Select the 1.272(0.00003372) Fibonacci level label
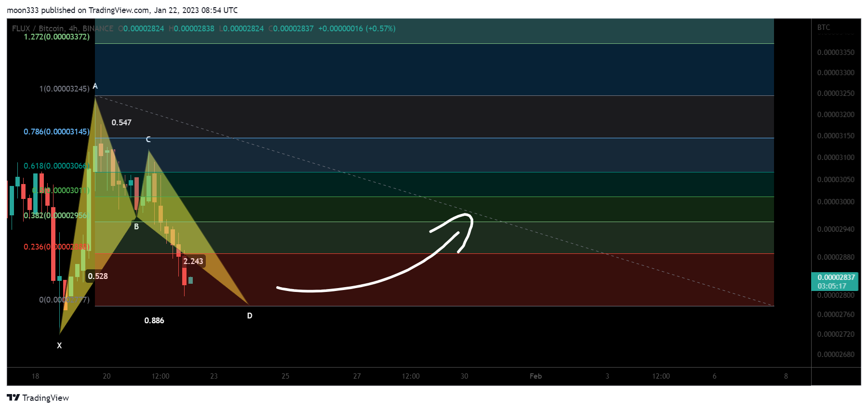This screenshot has height=409, width=868. 57,37
